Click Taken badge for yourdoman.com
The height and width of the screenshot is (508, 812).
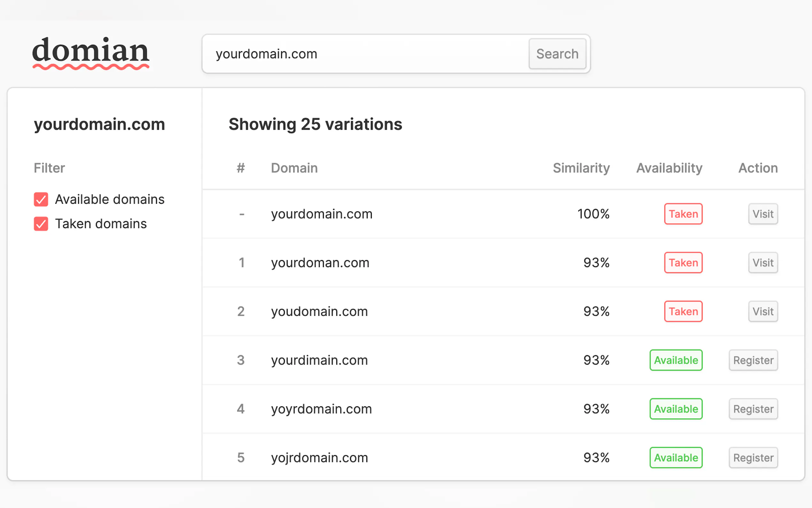pos(683,263)
